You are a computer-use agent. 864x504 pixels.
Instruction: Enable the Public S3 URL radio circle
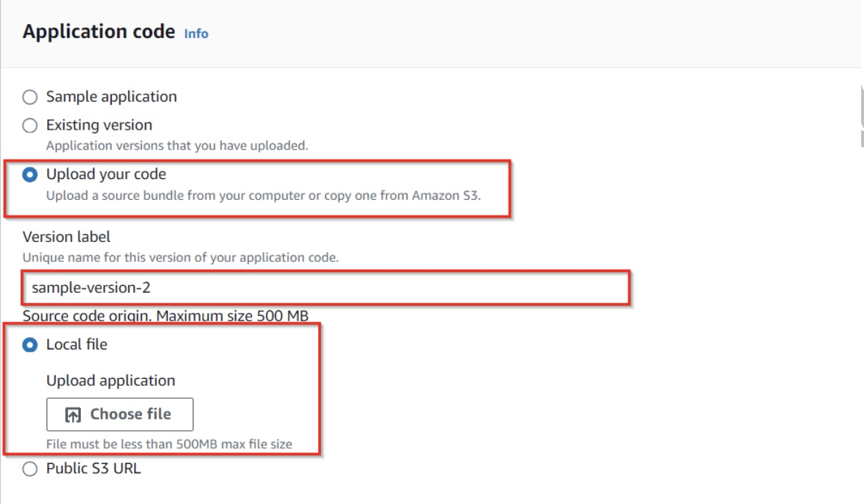30,470
